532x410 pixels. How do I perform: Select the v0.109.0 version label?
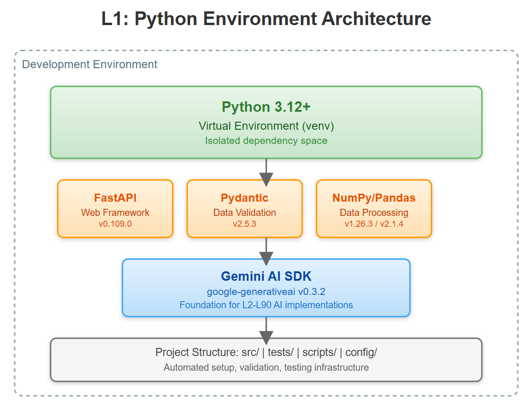point(115,224)
